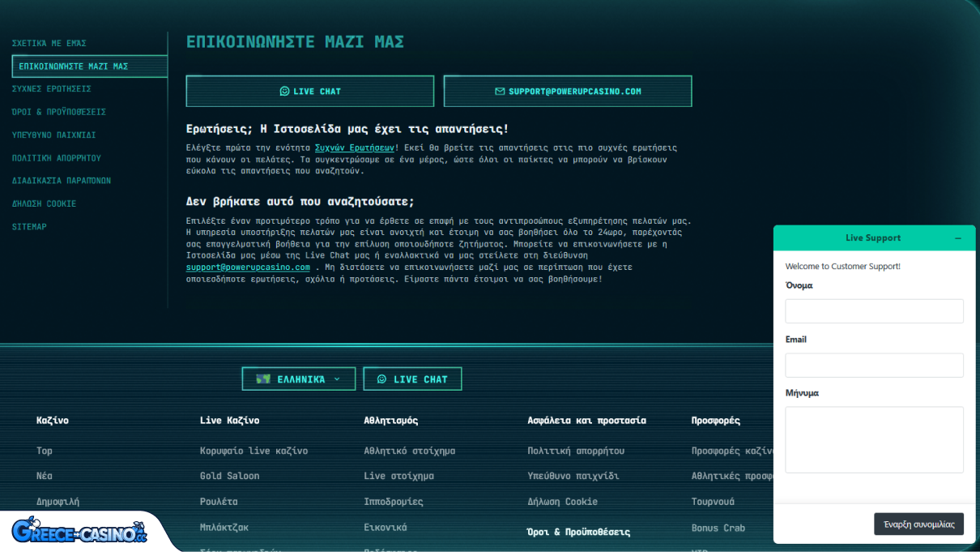Click the Αθλητισμός footer column heading
Viewport: 980px width, 552px height.
pos(391,421)
